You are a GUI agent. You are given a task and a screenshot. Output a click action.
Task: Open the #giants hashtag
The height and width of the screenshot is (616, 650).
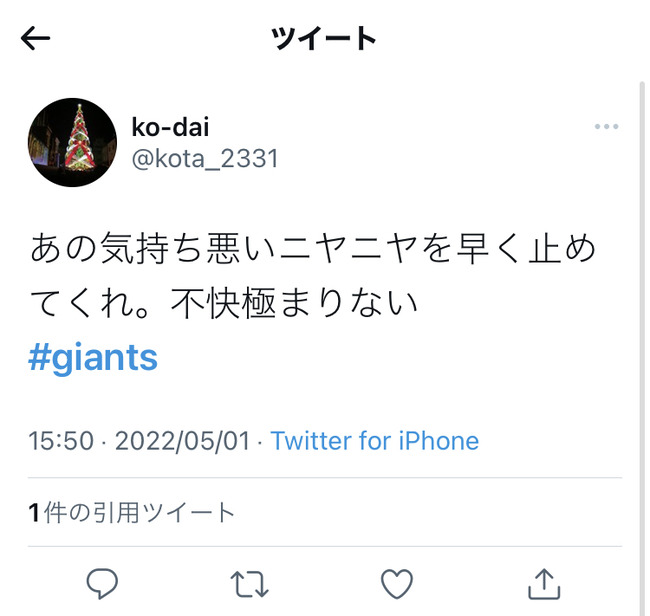tap(93, 358)
